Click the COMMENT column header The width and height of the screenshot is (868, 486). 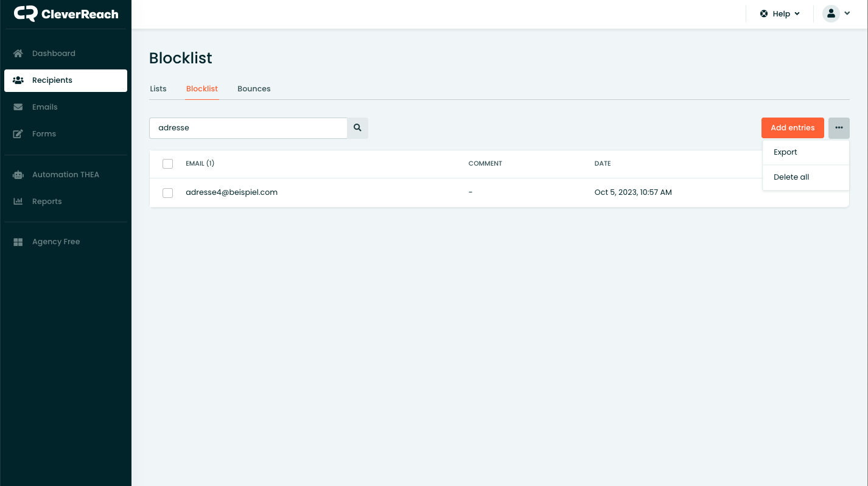coord(485,164)
